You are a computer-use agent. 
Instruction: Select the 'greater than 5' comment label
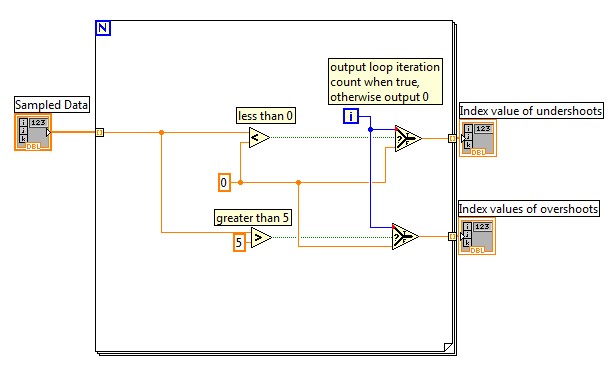point(253,218)
